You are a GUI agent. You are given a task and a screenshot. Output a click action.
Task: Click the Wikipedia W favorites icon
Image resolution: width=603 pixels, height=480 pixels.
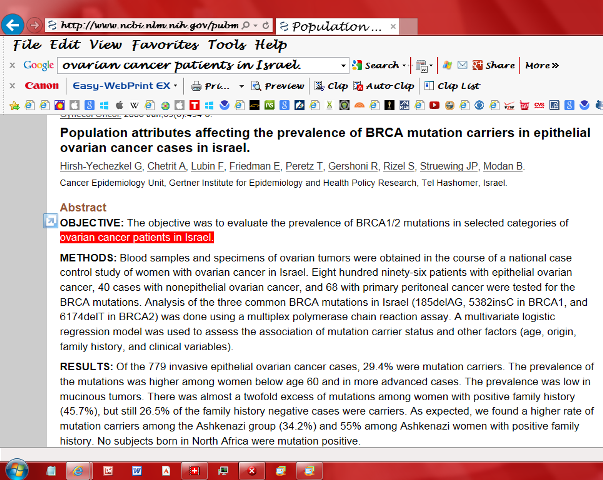click(134, 105)
